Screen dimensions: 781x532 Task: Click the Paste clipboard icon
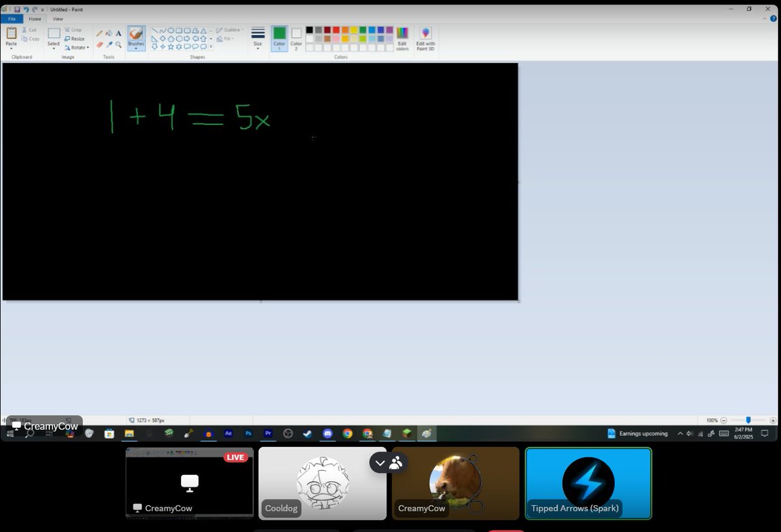point(11,33)
